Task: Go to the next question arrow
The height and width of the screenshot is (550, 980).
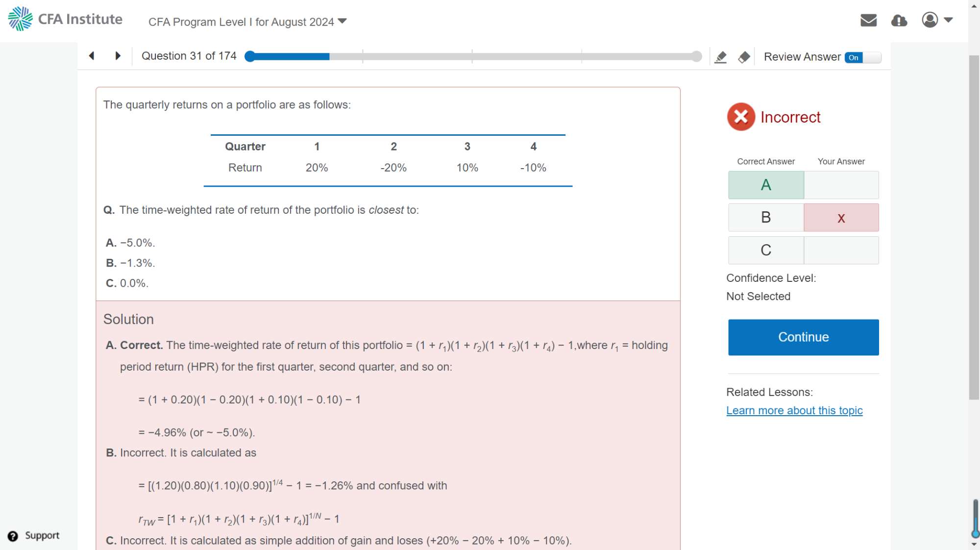Action: tap(118, 56)
